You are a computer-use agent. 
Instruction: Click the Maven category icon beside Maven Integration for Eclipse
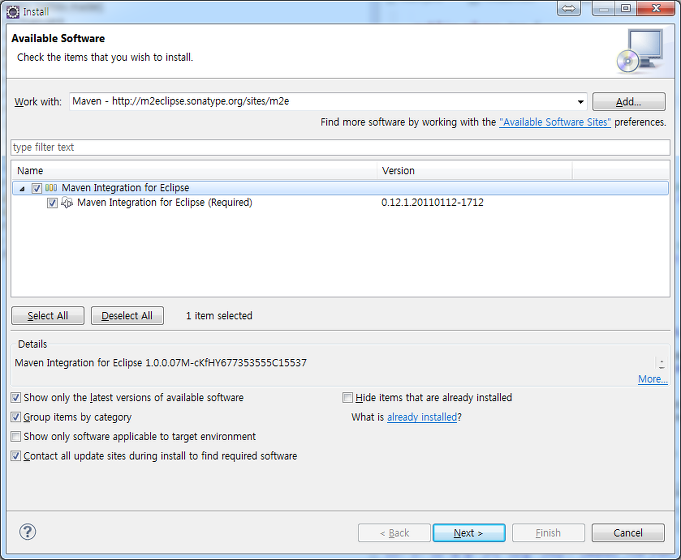coord(51,188)
